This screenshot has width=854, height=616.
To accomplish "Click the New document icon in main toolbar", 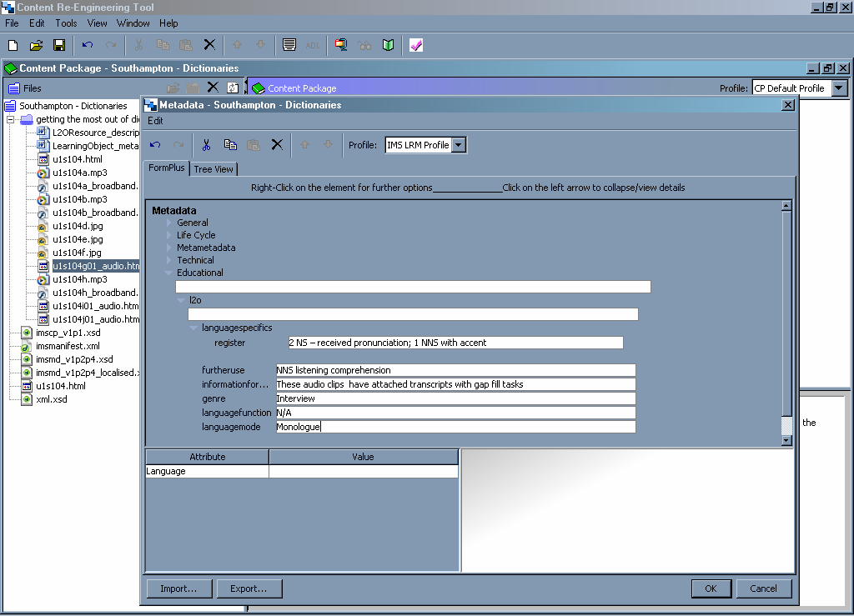I will coord(13,45).
